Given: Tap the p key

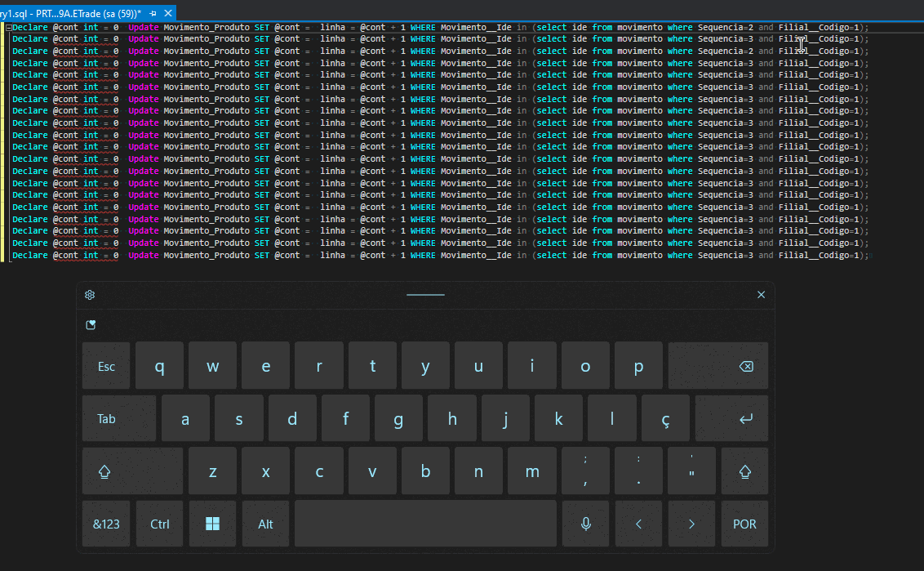Looking at the screenshot, I should [x=639, y=366].
